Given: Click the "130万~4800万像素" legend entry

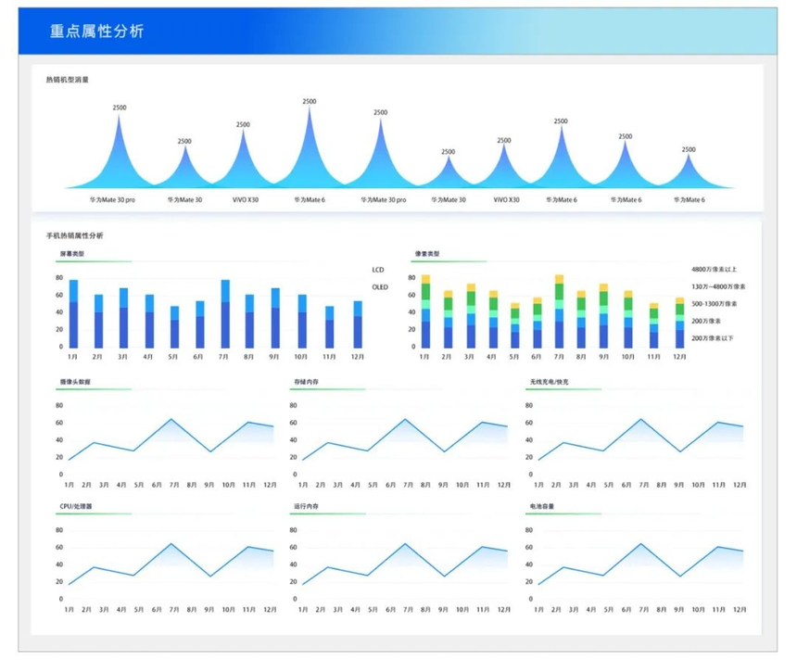Looking at the screenshot, I should click(718, 286).
